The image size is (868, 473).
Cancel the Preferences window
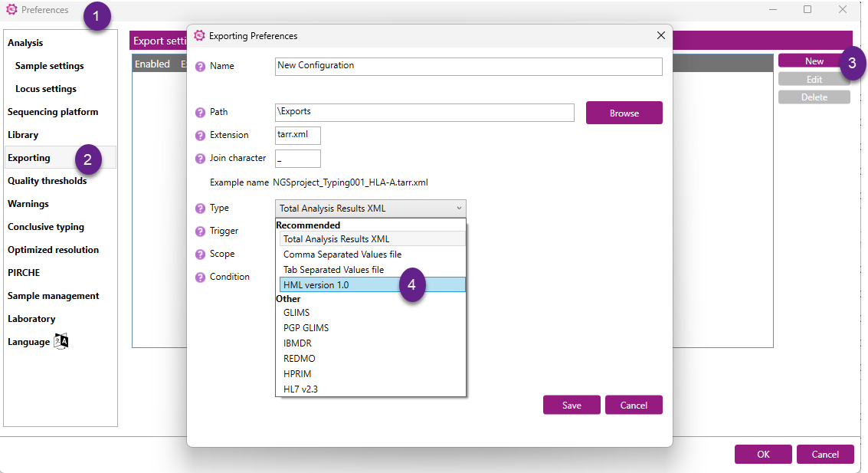pos(825,454)
